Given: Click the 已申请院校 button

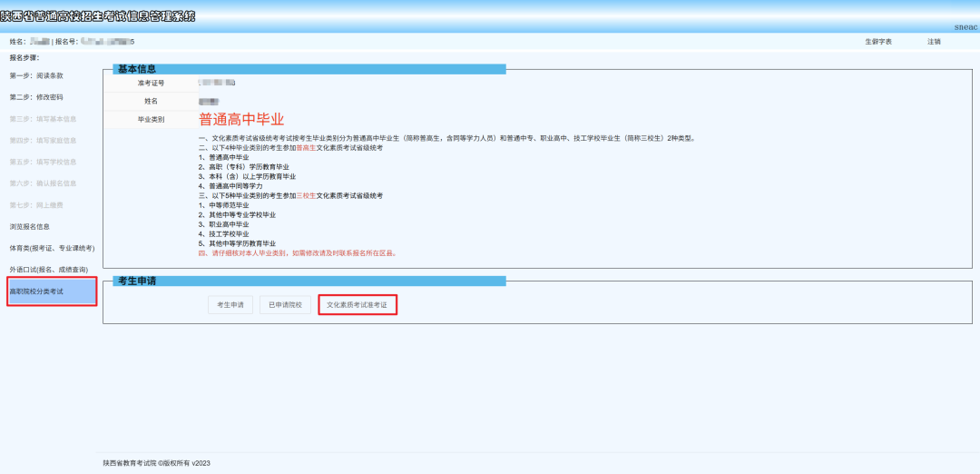Looking at the screenshot, I should pyautogui.click(x=285, y=304).
